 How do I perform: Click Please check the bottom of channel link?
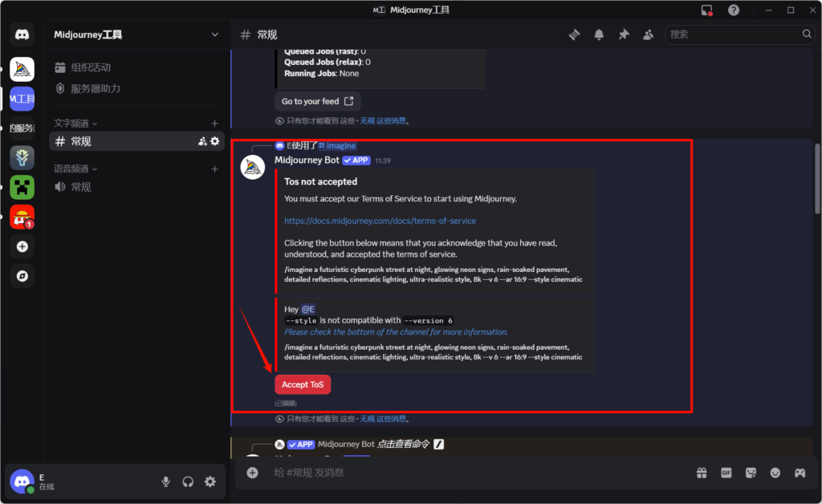396,331
